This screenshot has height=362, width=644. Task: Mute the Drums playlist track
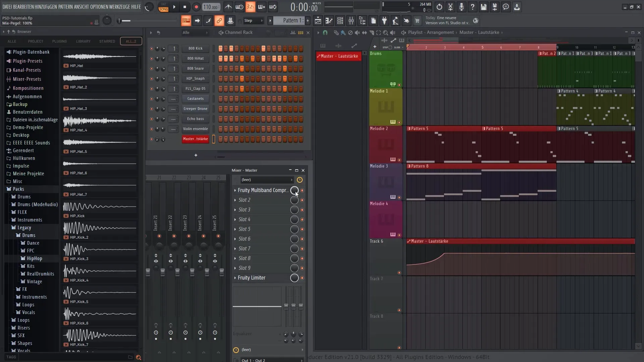click(x=399, y=85)
